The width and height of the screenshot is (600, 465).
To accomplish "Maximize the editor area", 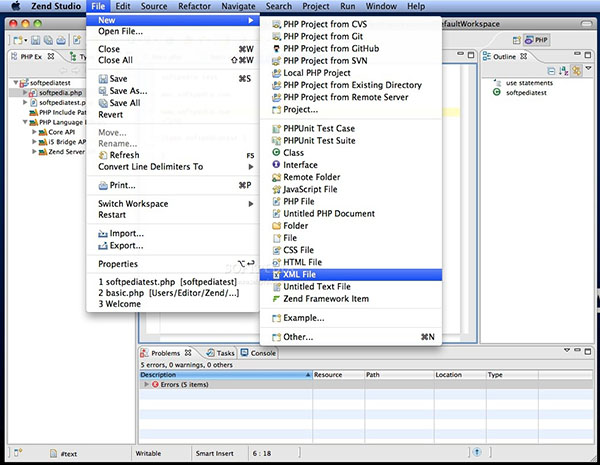I will pyautogui.click(x=471, y=55).
